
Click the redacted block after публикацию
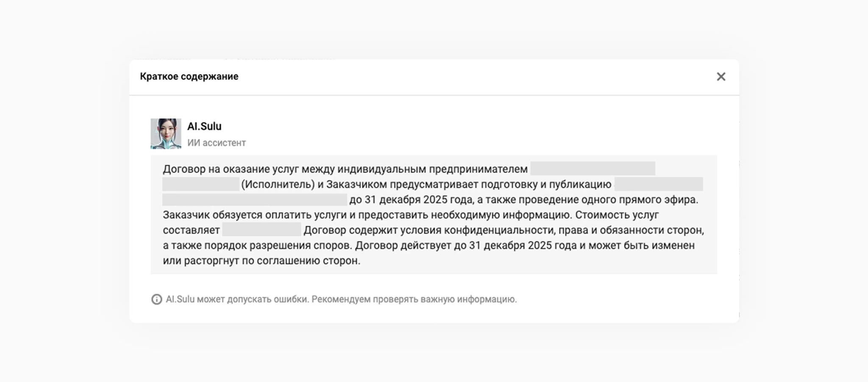point(658,184)
